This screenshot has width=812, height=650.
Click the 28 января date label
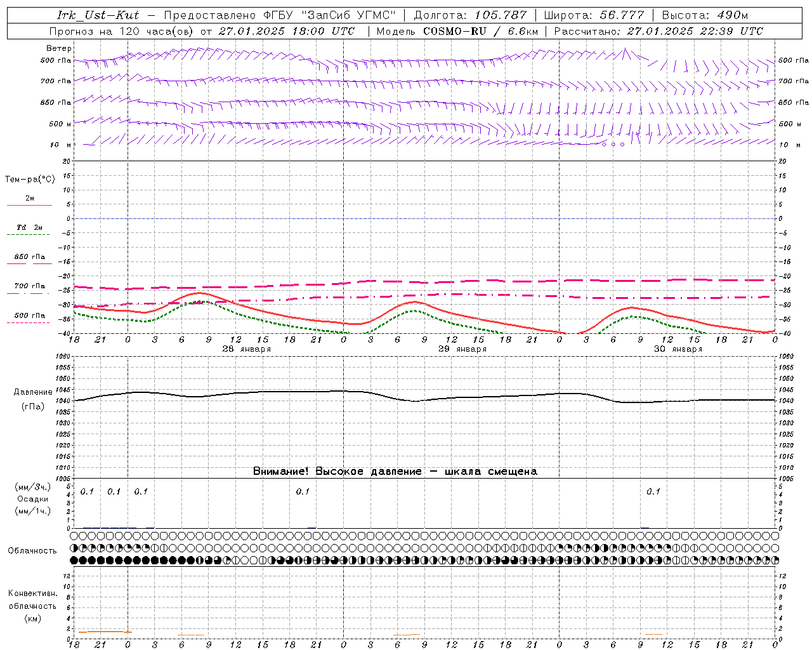(x=246, y=349)
